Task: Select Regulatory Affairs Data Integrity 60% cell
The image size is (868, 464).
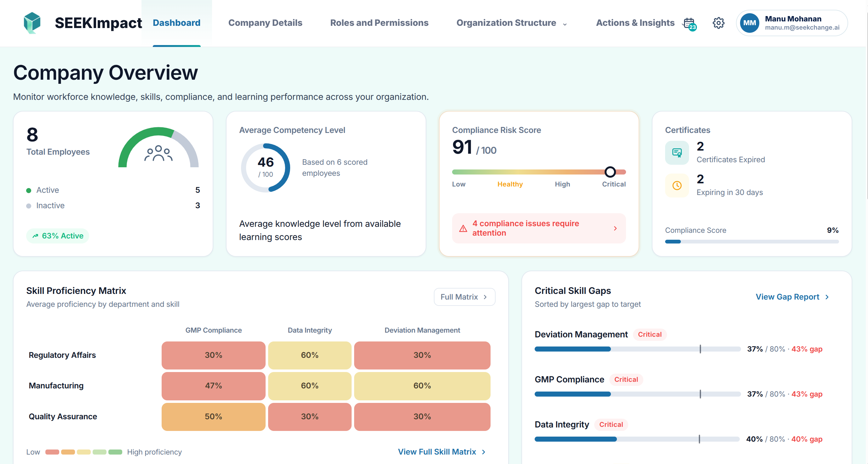Action: (x=310, y=355)
